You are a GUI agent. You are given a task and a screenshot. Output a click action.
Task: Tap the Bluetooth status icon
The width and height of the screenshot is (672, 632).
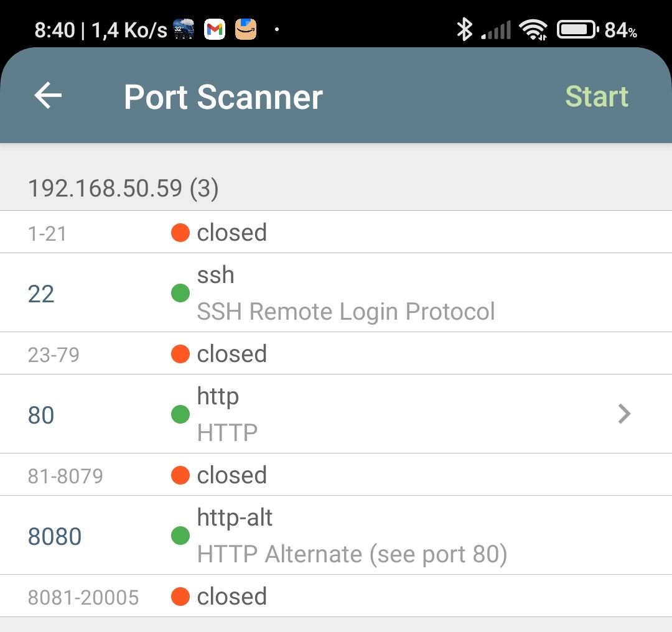464,29
